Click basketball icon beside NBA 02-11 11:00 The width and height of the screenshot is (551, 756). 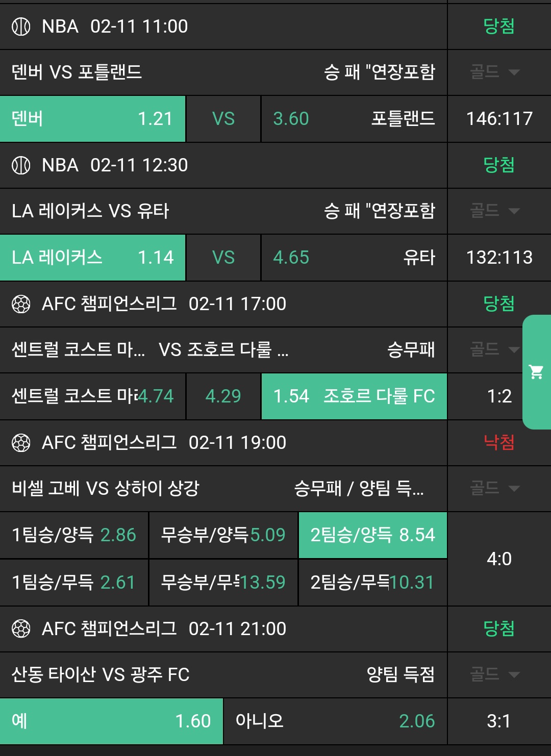pos(21,27)
